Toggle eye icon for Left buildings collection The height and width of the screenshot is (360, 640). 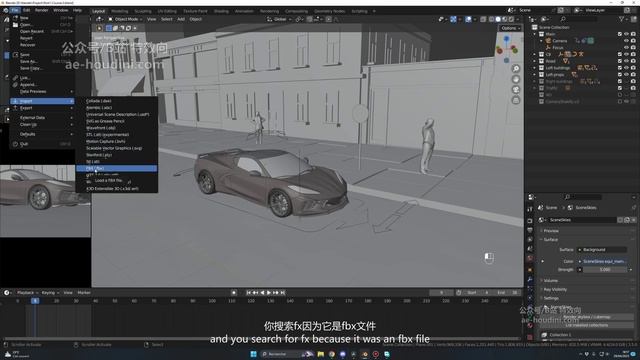click(x=627, y=68)
